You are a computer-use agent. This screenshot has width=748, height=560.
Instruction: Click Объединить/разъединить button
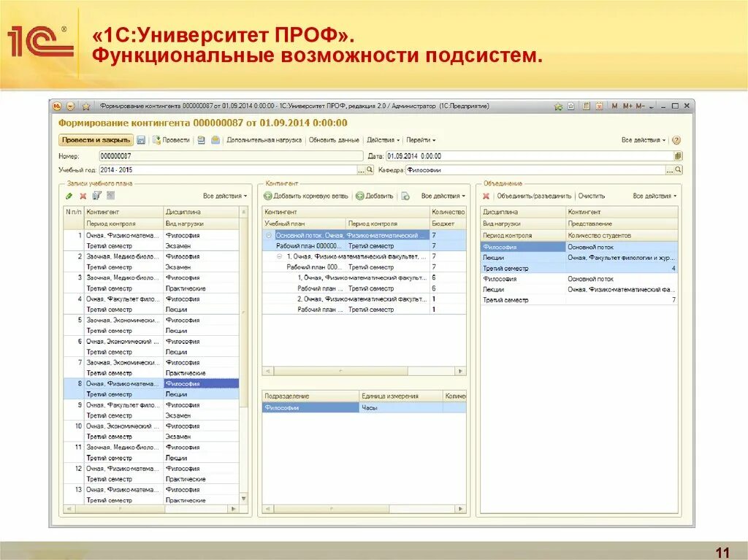pos(534,196)
